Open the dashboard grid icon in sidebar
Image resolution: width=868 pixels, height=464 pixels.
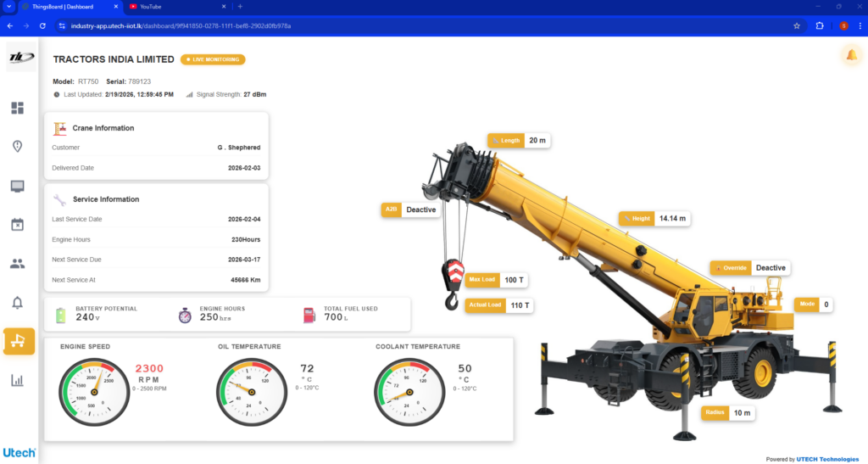[x=18, y=108]
